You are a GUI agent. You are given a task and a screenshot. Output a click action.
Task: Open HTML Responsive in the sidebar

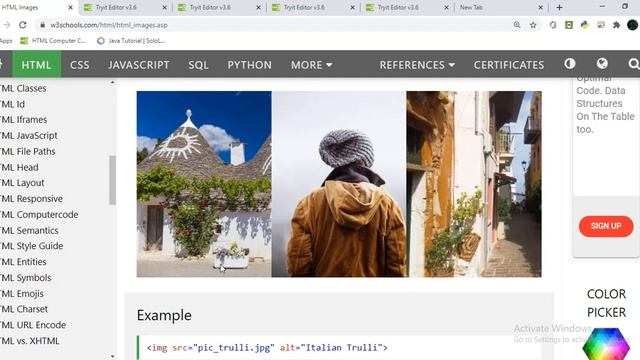coord(31,199)
